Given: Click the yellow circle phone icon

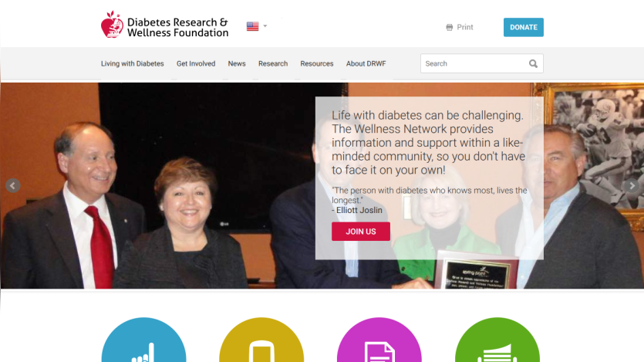Looking at the screenshot, I should tap(261, 340).
